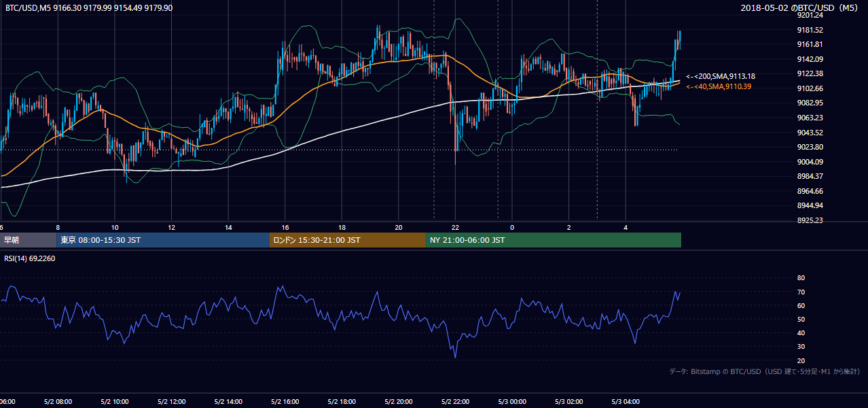
Task: Click hour tick 4 under price chart
Action: point(626,227)
